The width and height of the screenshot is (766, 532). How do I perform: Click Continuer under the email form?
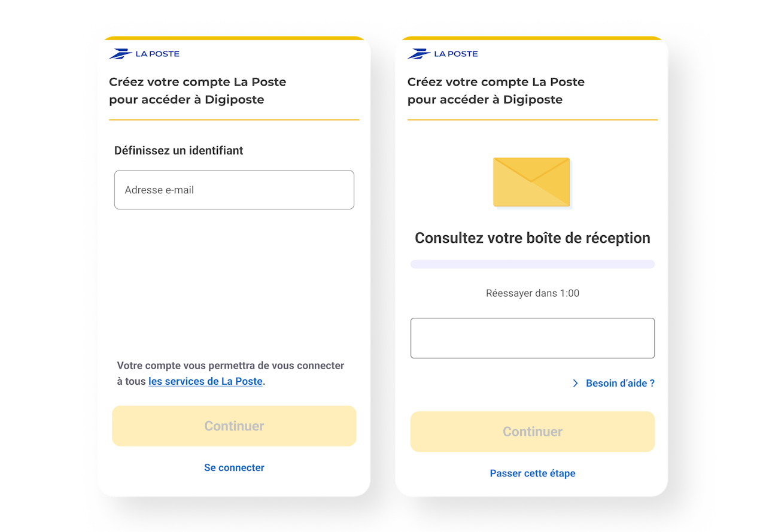(x=234, y=426)
